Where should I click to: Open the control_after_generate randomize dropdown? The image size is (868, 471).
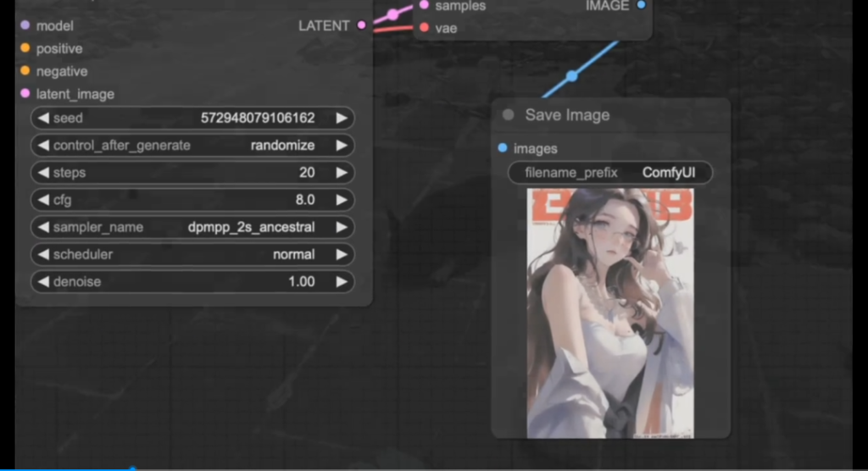[x=192, y=145]
